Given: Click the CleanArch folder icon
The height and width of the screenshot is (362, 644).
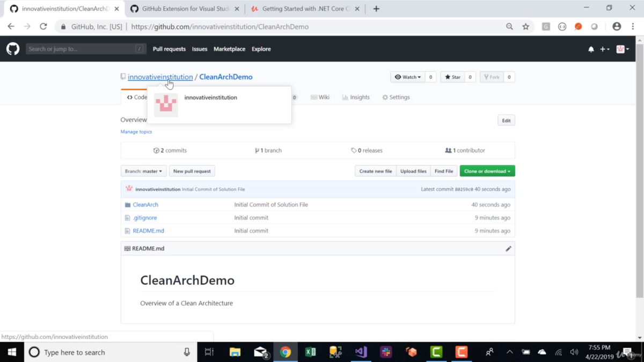Looking at the screenshot, I should point(128,205).
